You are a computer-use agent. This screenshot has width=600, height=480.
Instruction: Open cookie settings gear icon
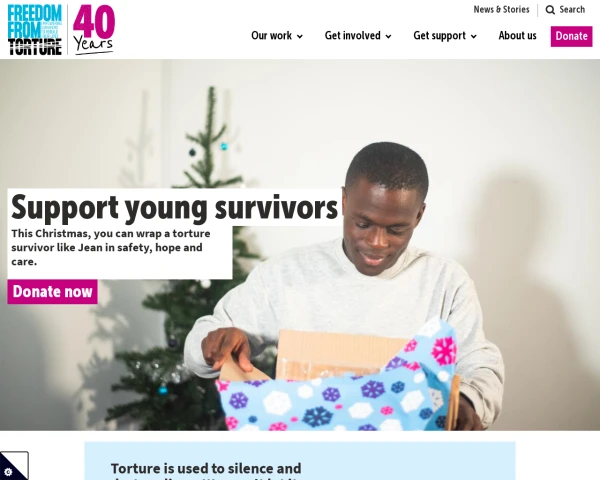click(8, 472)
